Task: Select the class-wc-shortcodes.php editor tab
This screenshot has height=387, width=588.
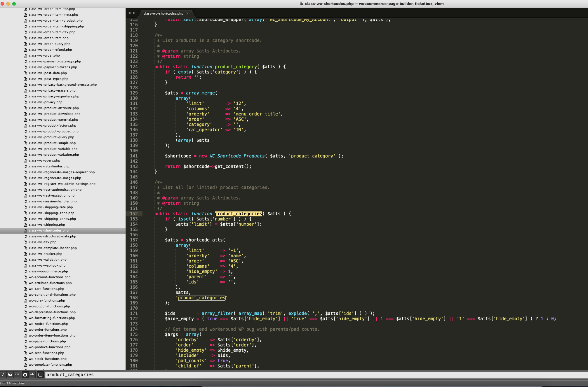Action: pos(163,13)
